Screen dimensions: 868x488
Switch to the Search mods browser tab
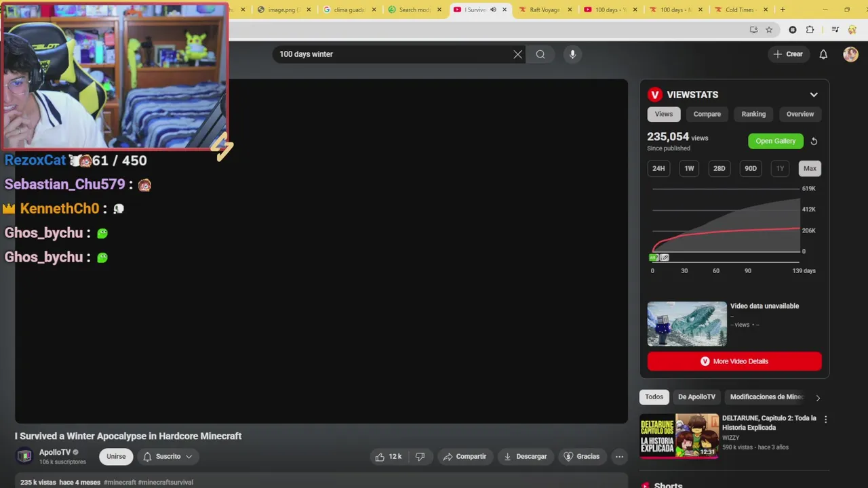click(x=414, y=9)
